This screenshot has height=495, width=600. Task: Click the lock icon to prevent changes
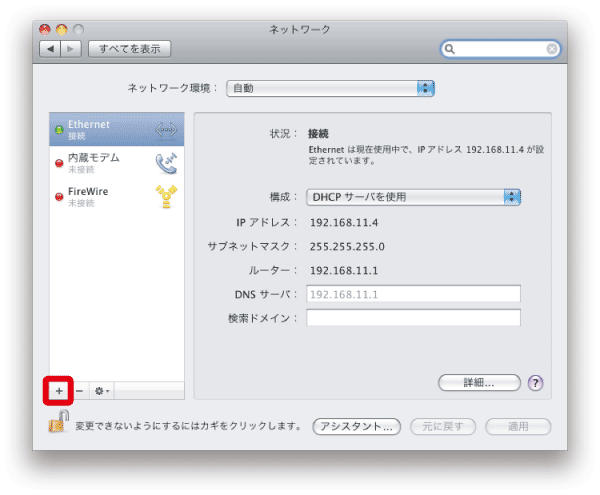tap(59, 421)
